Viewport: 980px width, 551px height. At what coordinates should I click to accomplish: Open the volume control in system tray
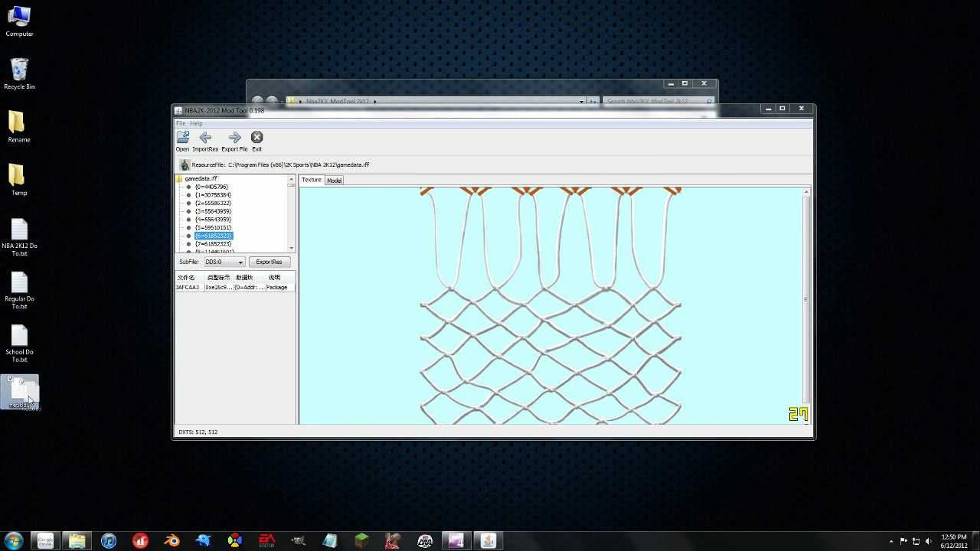pos(929,541)
